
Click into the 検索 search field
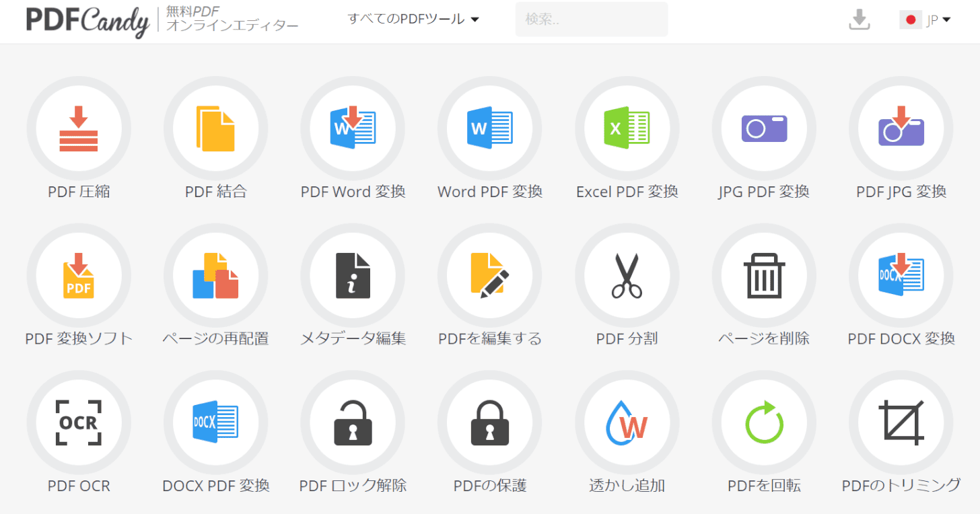click(592, 20)
